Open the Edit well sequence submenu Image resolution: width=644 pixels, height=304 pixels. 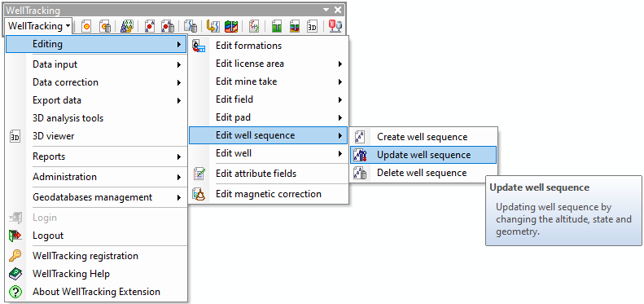[x=268, y=135]
